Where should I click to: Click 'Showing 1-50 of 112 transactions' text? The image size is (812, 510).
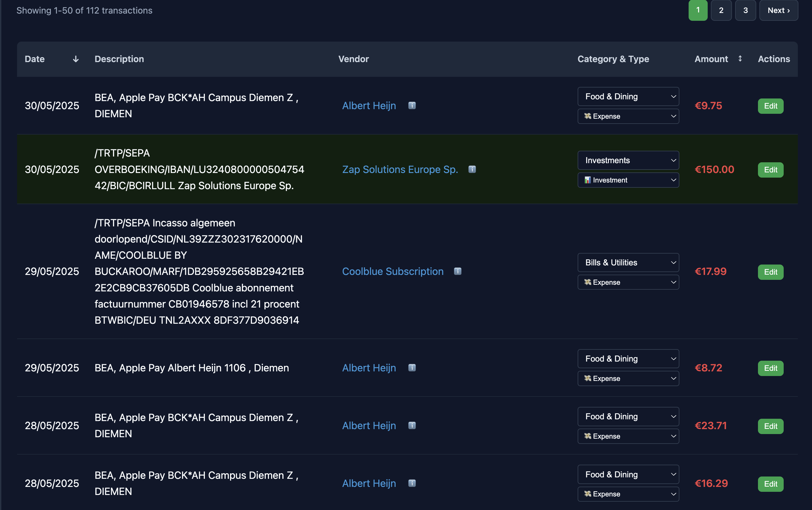tap(84, 10)
